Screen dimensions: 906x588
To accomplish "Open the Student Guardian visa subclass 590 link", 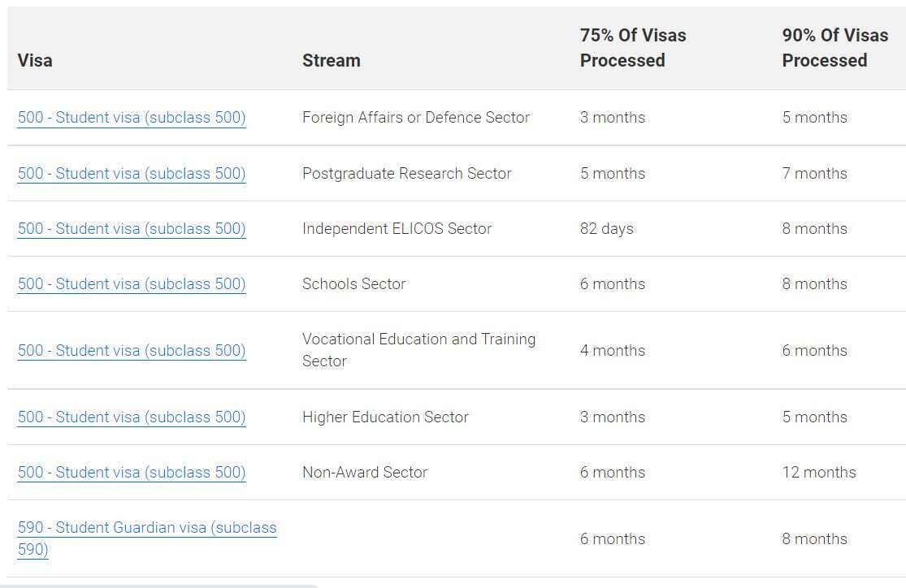I will point(147,538).
